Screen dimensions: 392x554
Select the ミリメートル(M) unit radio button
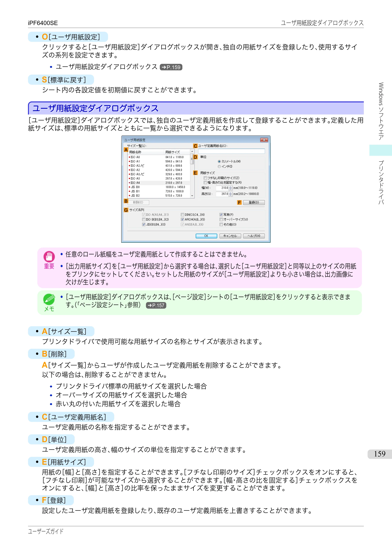click(x=219, y=161)
